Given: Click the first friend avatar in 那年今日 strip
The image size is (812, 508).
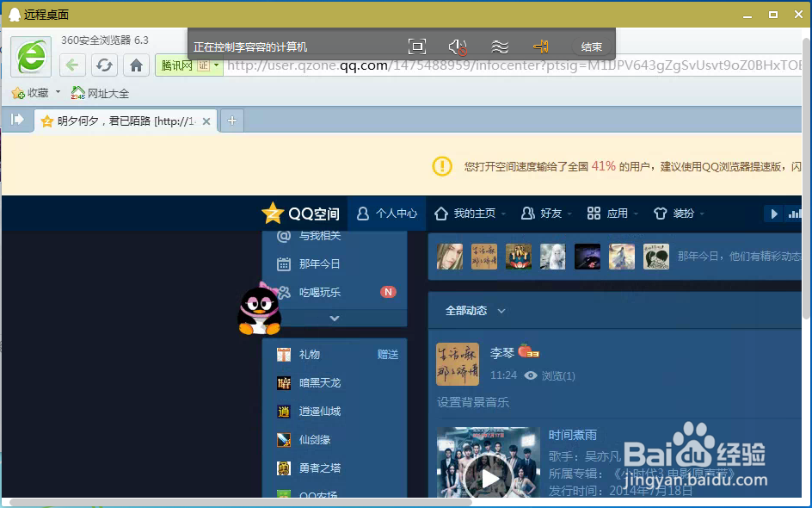Looking at the screenshot, I should tap(450, 257).
